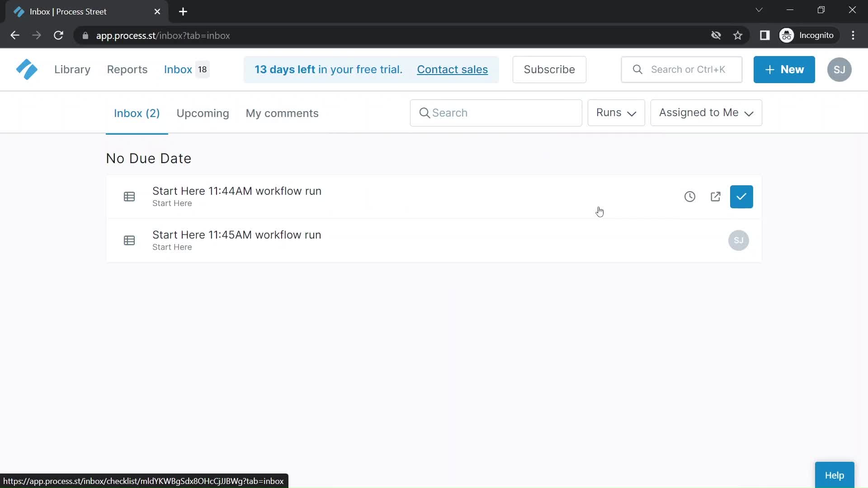Click the checklist icon for 11:45AM workflow run
Viewport: 868px width, 488px height.
coord(129,240)
